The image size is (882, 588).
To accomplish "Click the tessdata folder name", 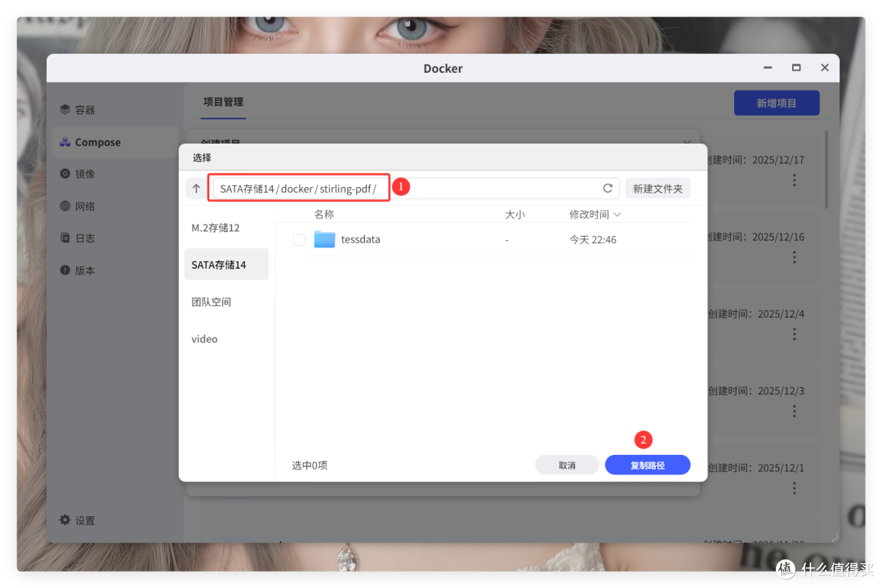I will (361, 239).
